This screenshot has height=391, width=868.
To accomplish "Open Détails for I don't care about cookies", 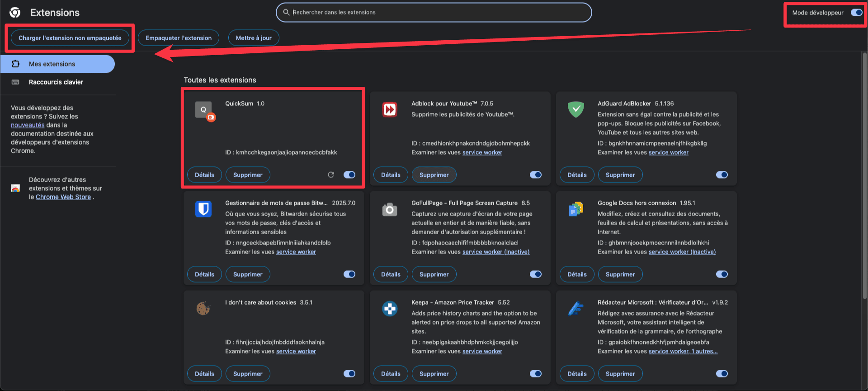I will click(204, 374).
